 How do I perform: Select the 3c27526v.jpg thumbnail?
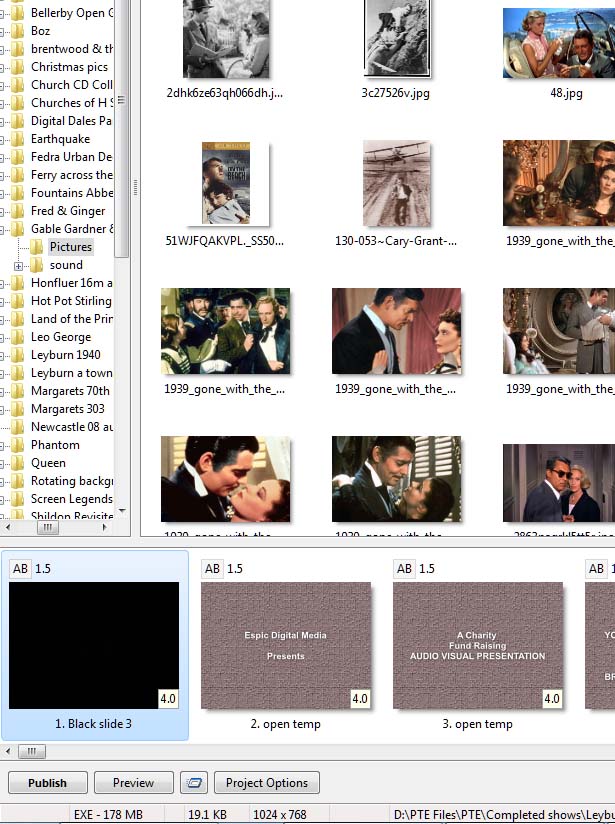pyautogui.click(x=397, y=38)
